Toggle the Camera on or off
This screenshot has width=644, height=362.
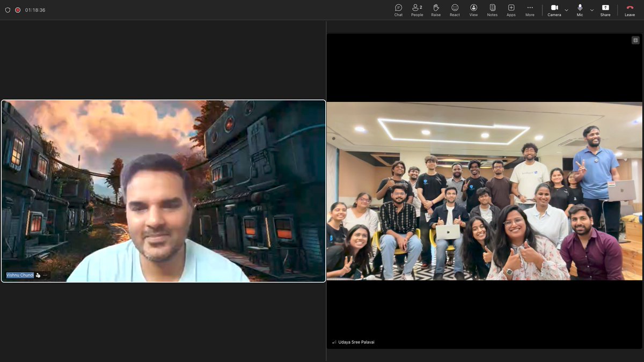click(x=554, y=10)
